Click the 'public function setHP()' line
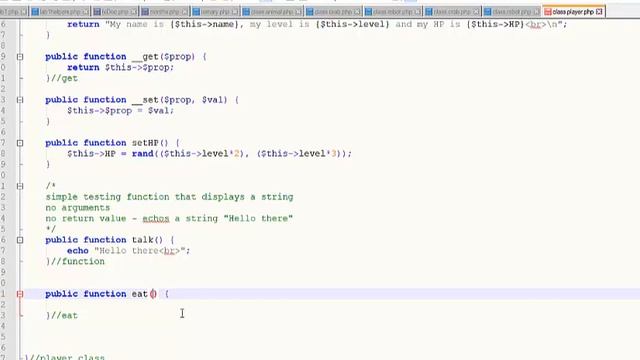The width and height of the screenshot is (640, 360). [112, 143]
